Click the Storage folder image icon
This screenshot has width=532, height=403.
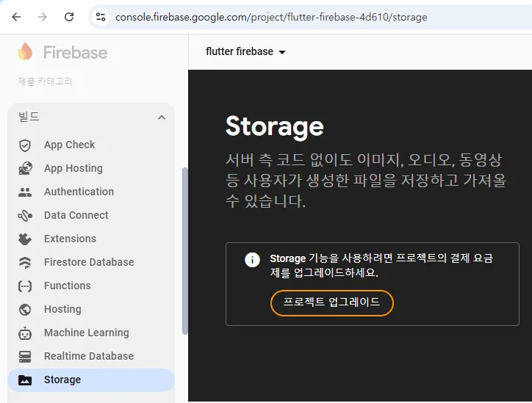click(25, 380)
